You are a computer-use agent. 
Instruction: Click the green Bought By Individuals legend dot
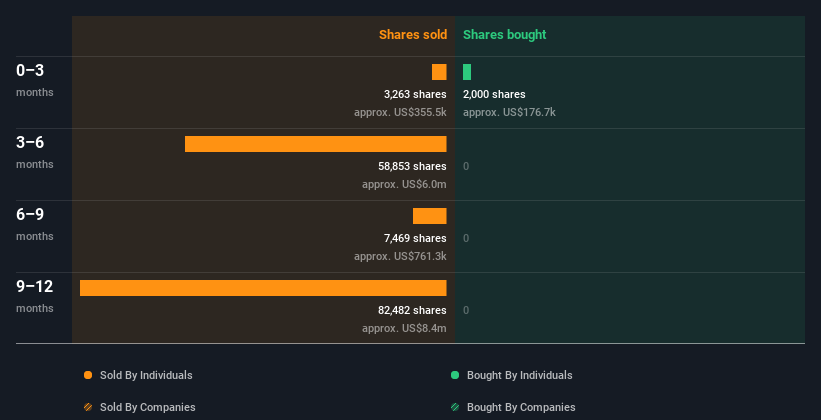click(455, 375)
